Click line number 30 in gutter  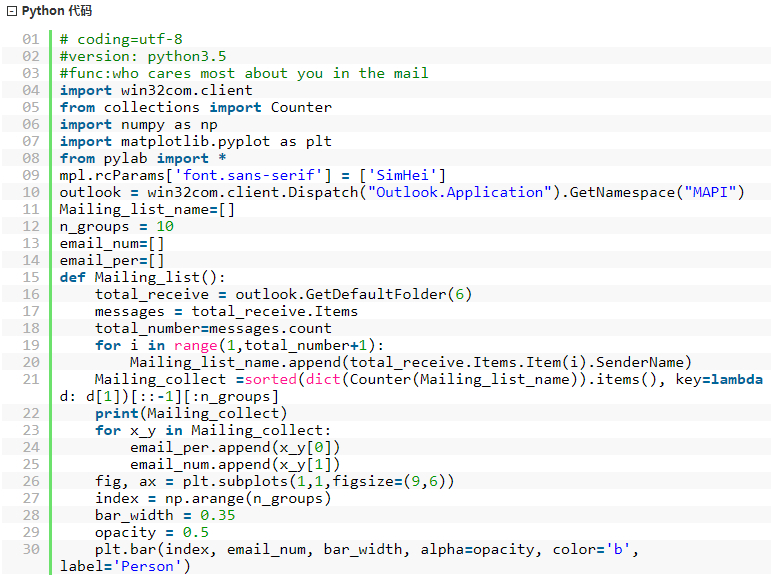[30, 549]
